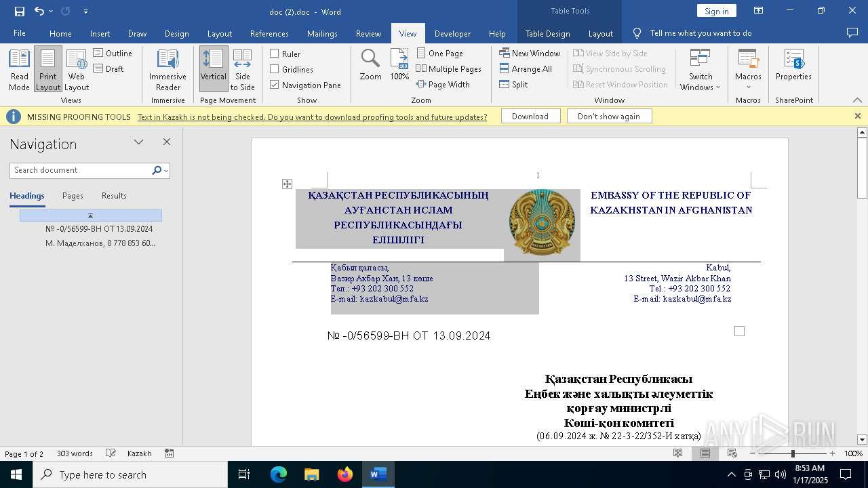Viewport: 868px width, 488px height.
Task: Enable the Gridlines checkbox
Action: point(275,69)
